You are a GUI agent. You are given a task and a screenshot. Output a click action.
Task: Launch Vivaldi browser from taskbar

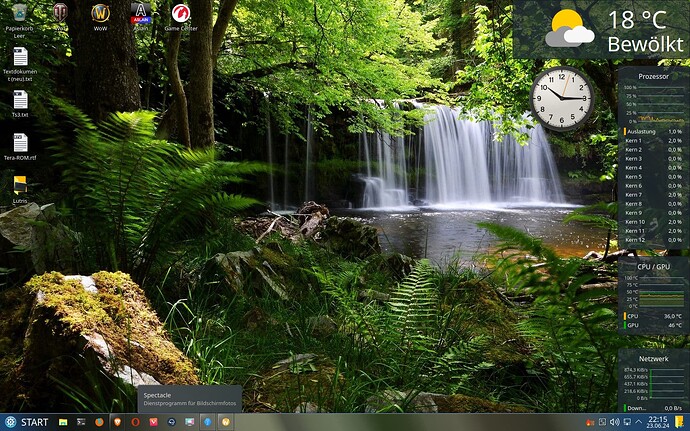point(154,422)
